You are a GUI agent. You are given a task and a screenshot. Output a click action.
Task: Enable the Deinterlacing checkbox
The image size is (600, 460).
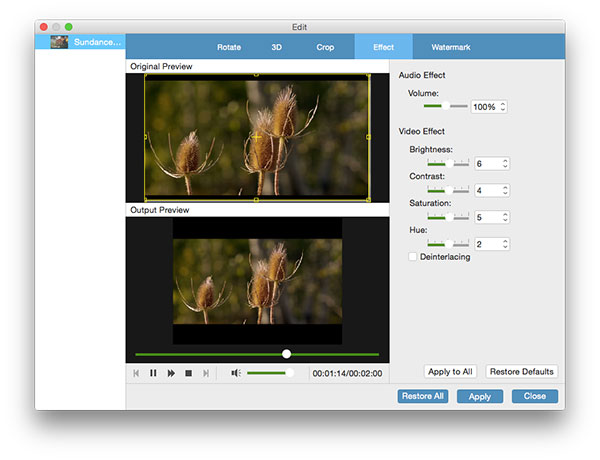coord(412,257)
